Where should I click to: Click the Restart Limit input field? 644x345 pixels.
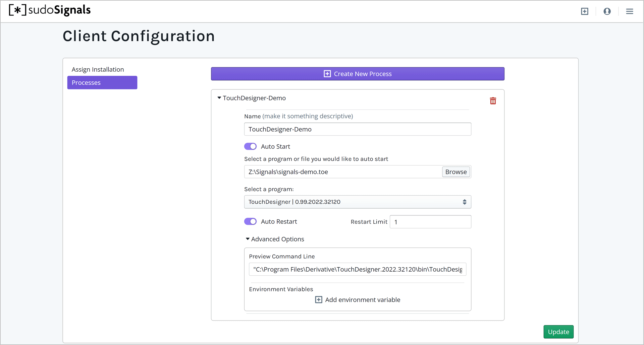[x=430, y=222]
